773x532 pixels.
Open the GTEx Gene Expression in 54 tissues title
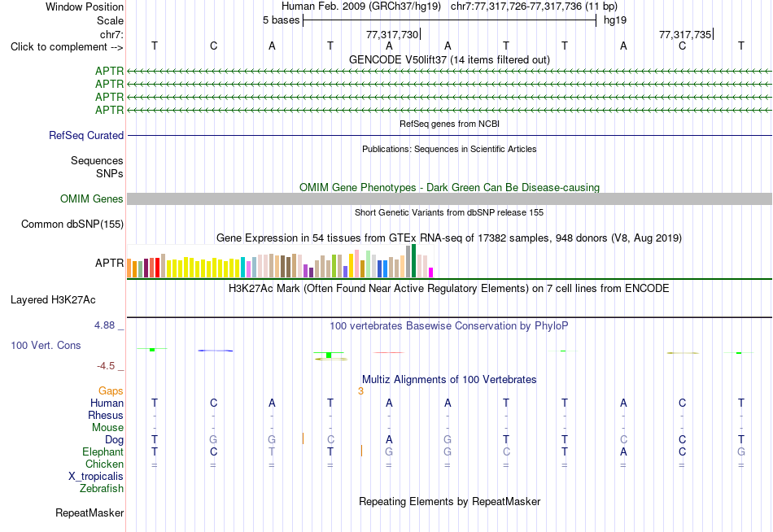point(449,238)
